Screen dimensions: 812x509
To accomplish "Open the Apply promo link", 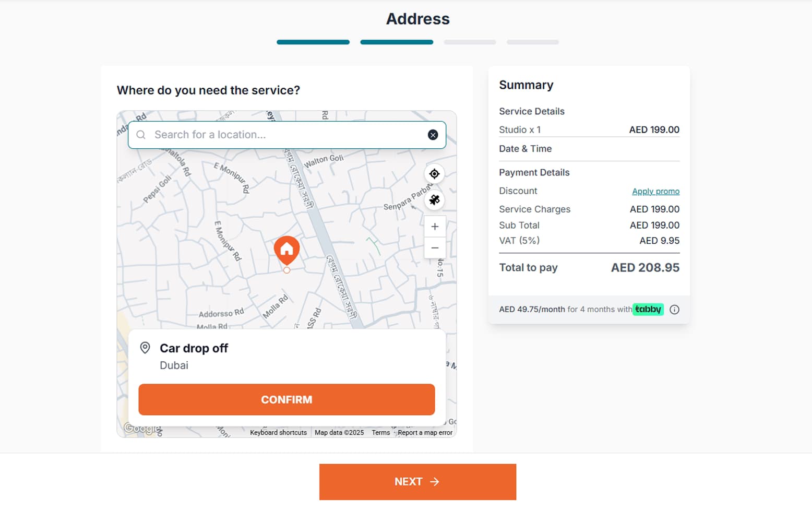I will point(655,191).
